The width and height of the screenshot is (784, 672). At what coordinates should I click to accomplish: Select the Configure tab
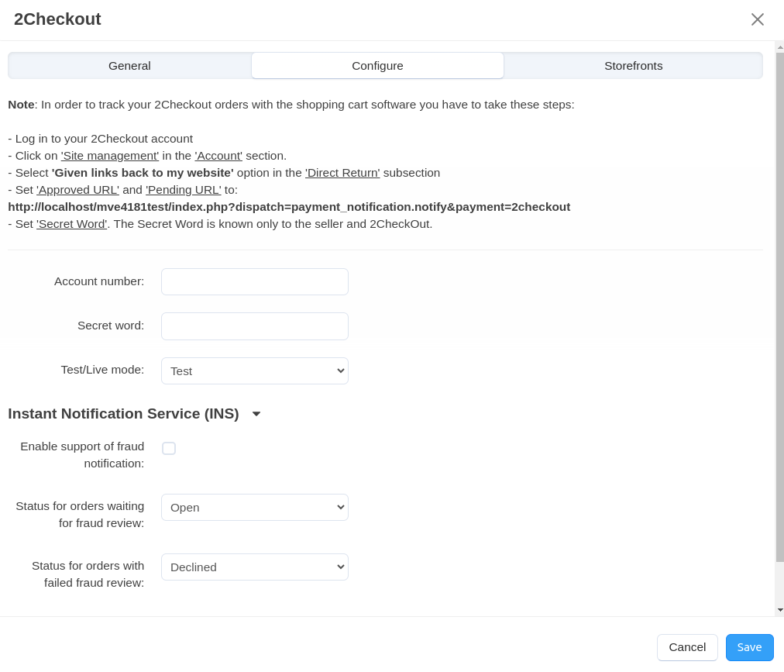[377, 66]
